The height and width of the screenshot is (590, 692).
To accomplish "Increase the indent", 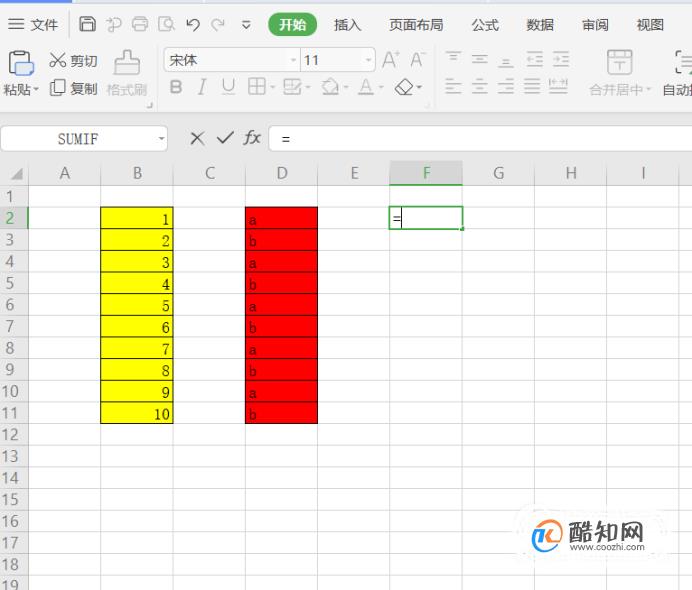I will point(561,59).
